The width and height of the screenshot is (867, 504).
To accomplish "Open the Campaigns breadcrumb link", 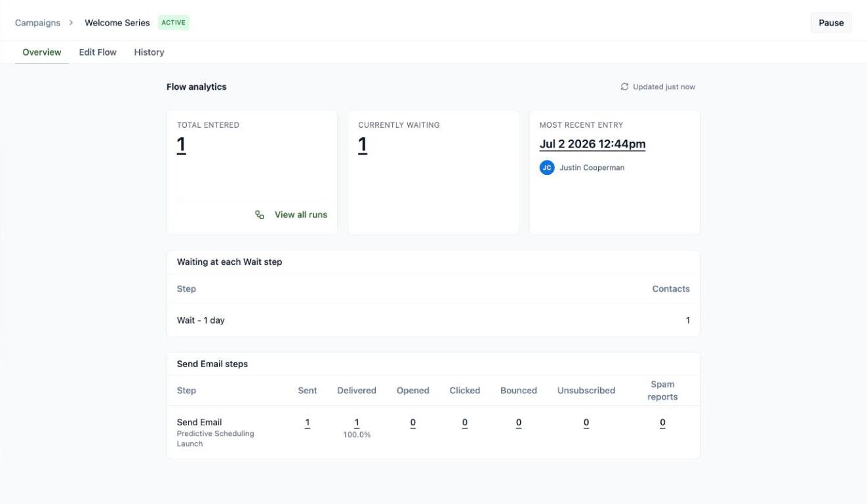I will [x=37, y=23].
